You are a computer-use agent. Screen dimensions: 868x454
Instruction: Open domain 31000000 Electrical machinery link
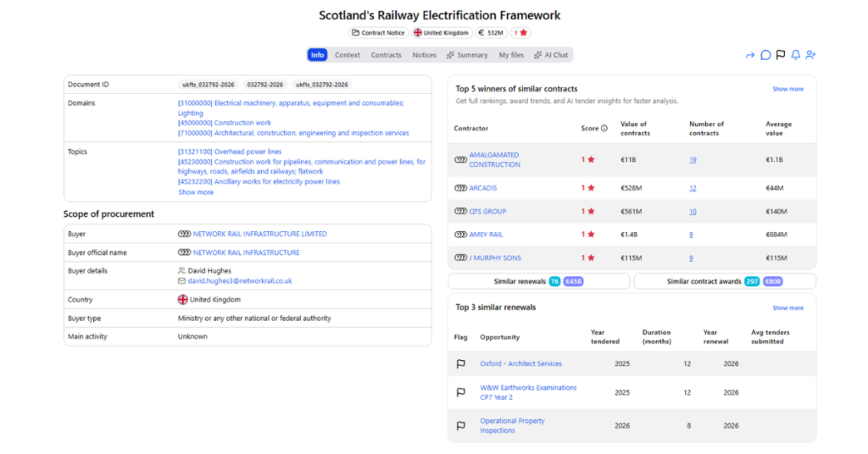pyautogui.click(x=291, y=108)
